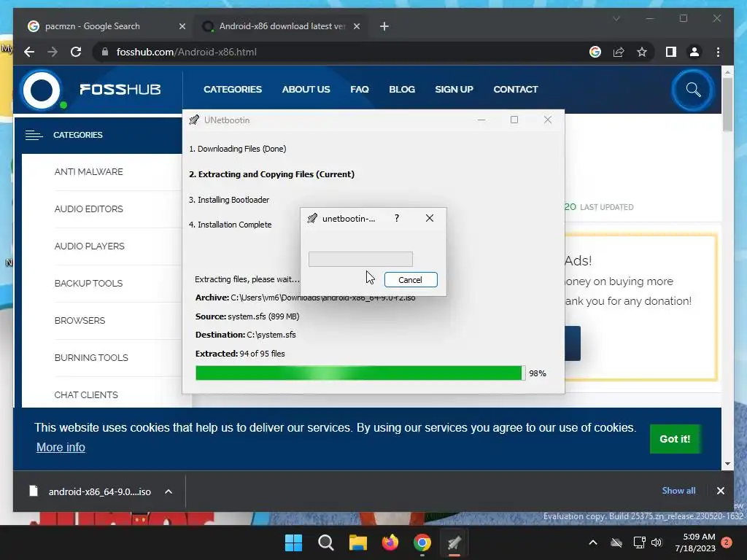Open Chrome three-dot menu

coord(718,52)
